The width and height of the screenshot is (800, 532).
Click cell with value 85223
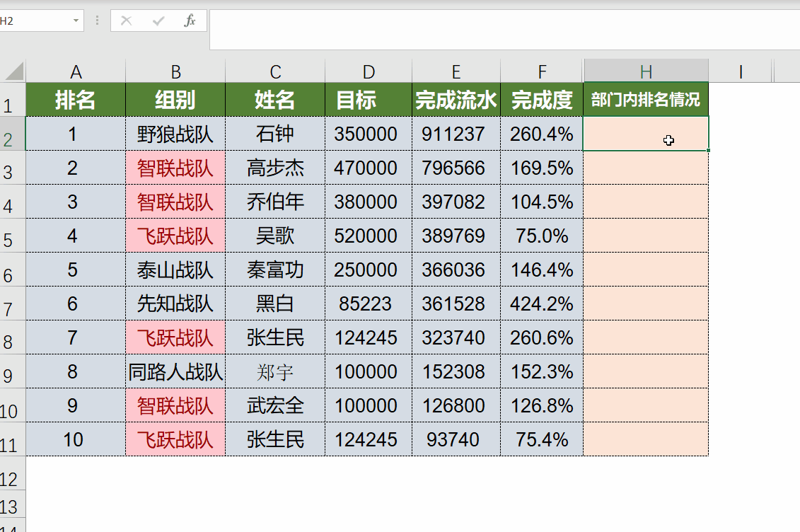click(369, 303)
